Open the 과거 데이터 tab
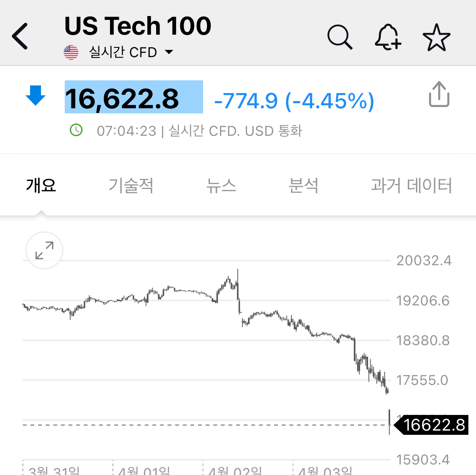 click(412, 185)
